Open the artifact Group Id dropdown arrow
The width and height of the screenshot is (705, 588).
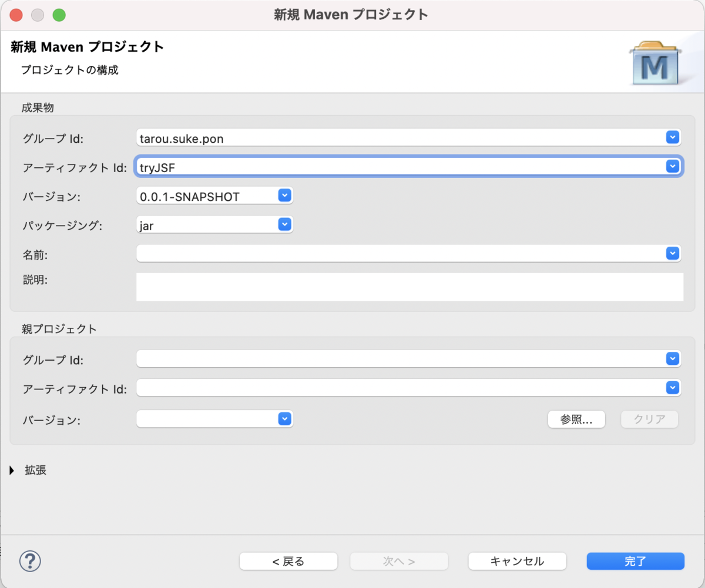click(x=673, y=138)
